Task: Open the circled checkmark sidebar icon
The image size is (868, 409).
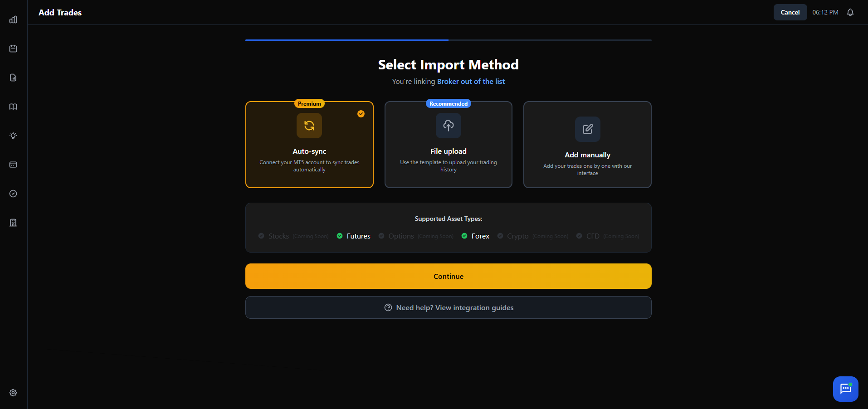Action: pos(13,194)
